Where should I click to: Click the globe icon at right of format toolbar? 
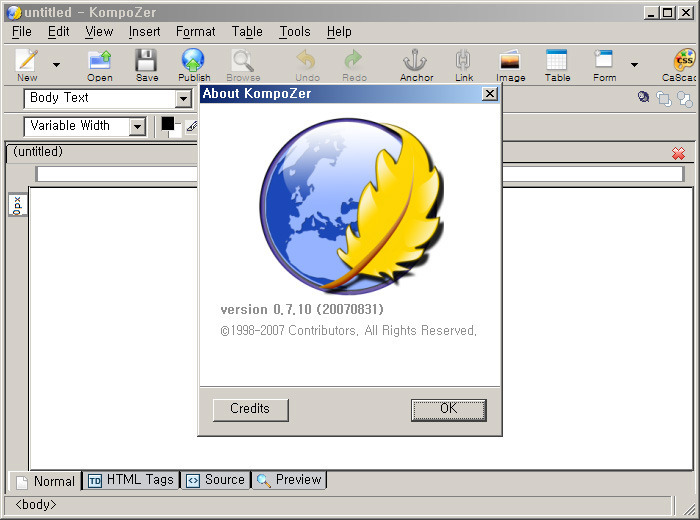[x=643, y=97]
